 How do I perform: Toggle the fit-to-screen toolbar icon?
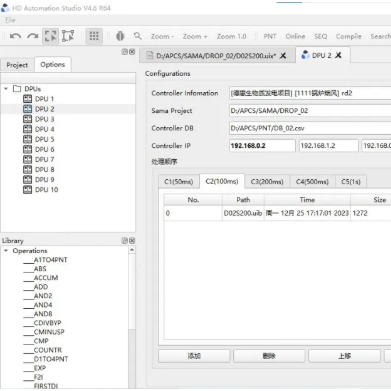pyautogui.click(x=50, y=36)
